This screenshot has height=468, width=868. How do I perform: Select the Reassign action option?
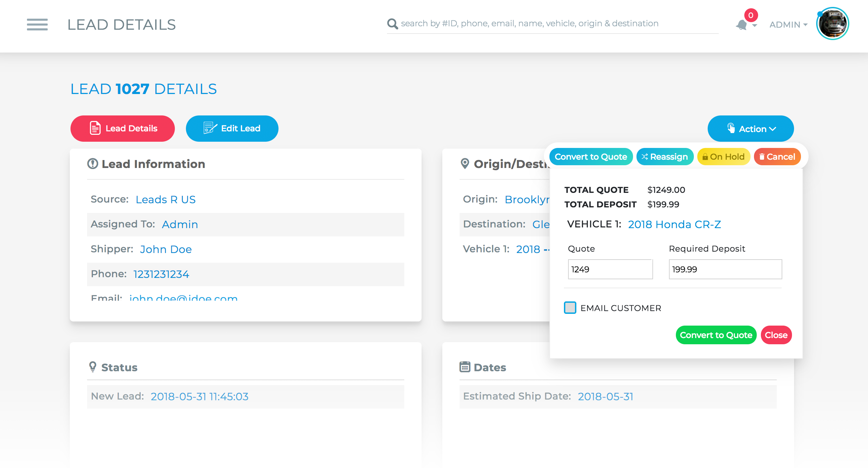click(x=664, y=157)
